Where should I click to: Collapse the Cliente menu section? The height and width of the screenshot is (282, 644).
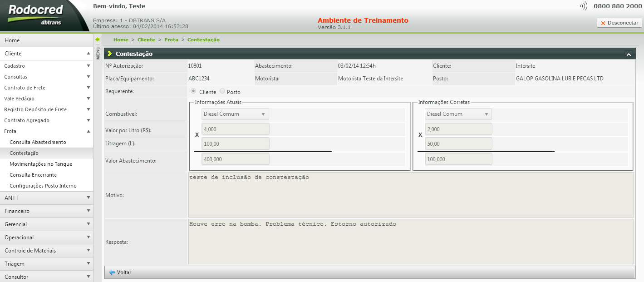click(x=46, y=54)
